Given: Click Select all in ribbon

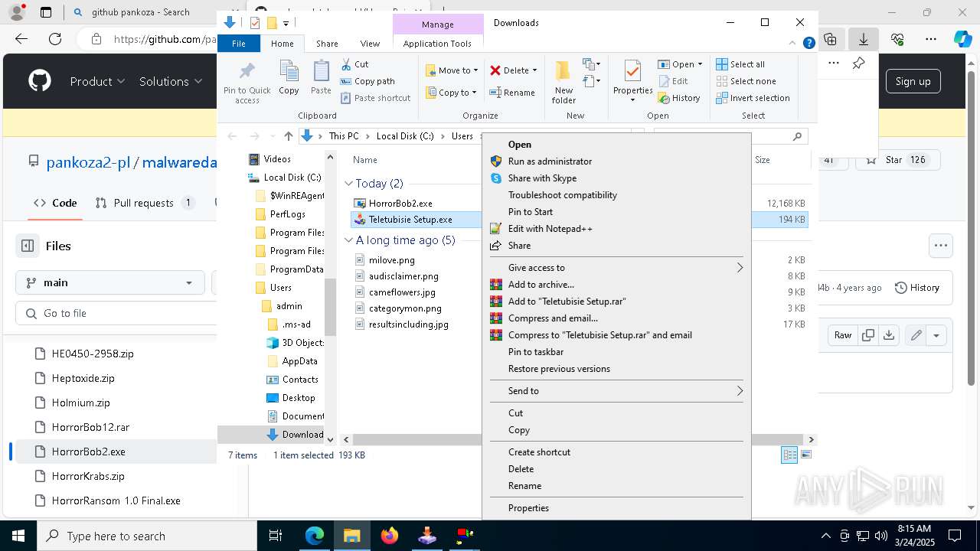Looking at the screenshot, I should coord(740,64).
